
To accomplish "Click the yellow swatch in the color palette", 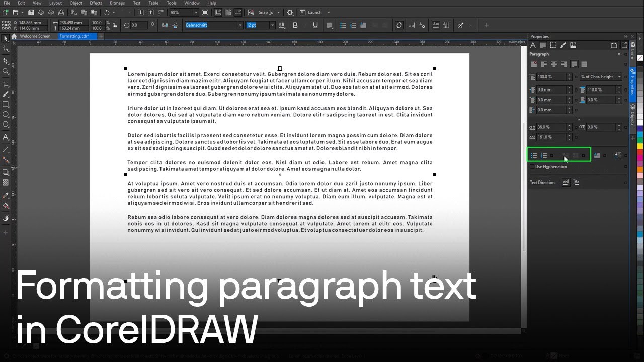I will pyautogui.click(x=640, y=146).
